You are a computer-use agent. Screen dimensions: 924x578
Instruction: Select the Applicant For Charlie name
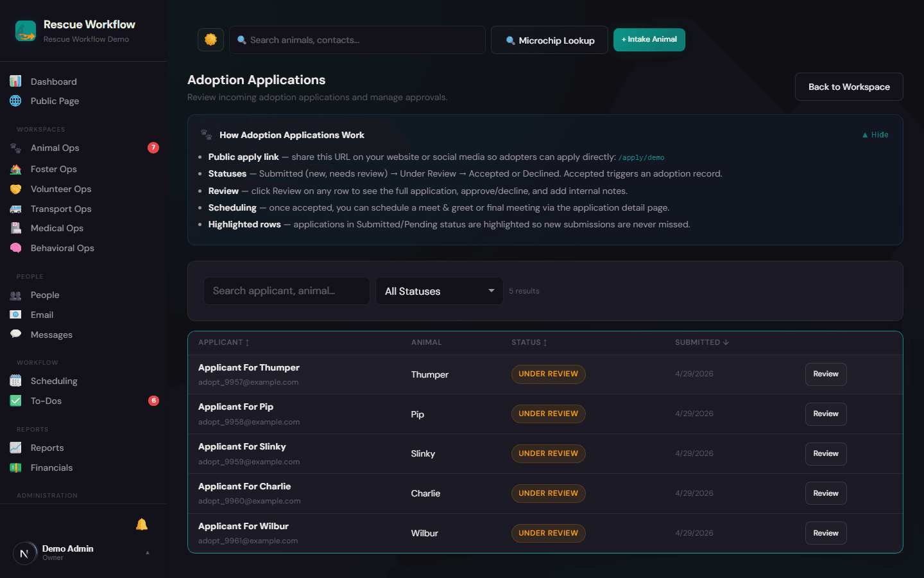click(x=244, y=486)
